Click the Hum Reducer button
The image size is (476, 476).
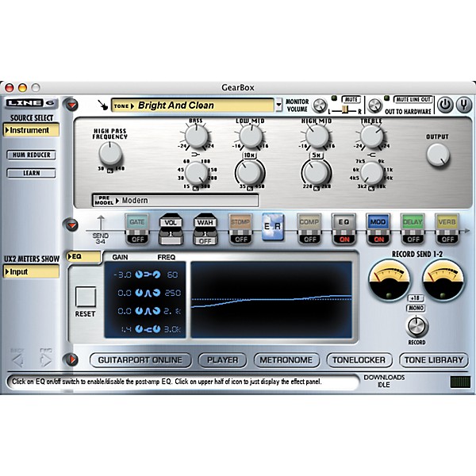pyautogui.click(x=31, y=155)
